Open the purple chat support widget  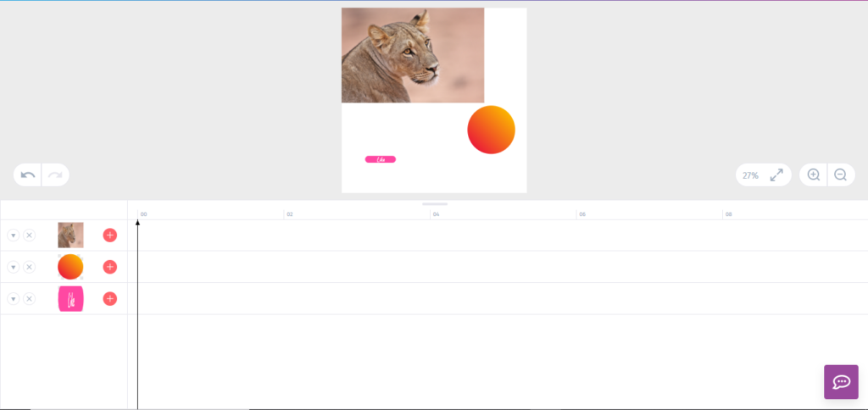[x=841, y=382]
